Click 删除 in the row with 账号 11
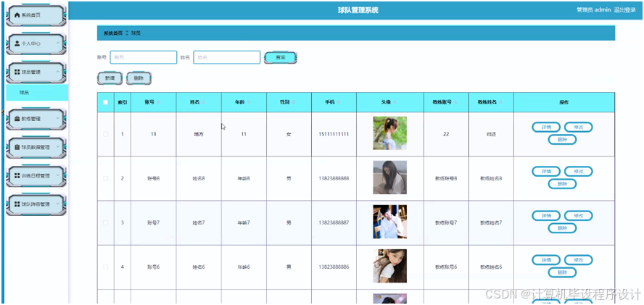Screen dimensions: 644x305 [x=562, y=140]
